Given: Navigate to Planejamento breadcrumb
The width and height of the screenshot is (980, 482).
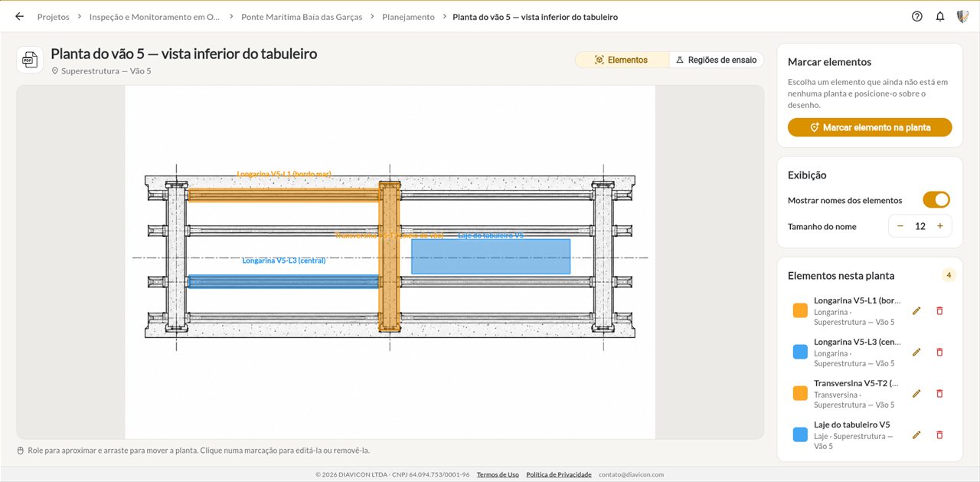Looking at the screenshot, I should pyautogui.click(x=408, y=16).
